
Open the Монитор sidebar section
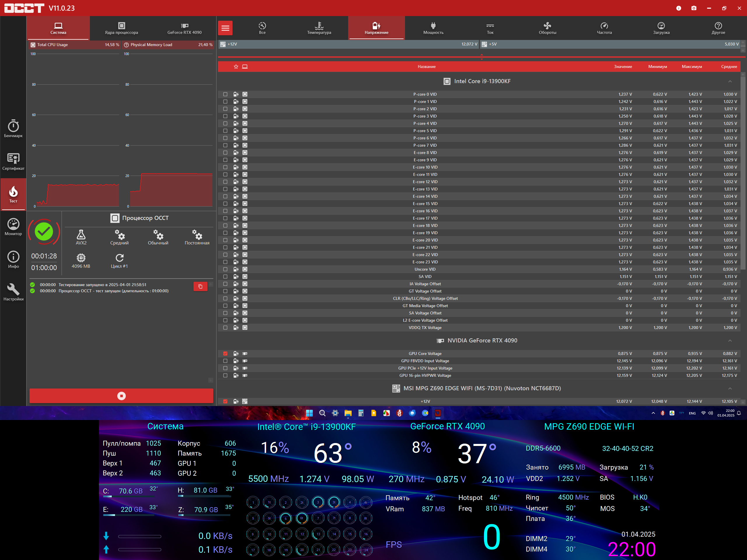[13, 227]
